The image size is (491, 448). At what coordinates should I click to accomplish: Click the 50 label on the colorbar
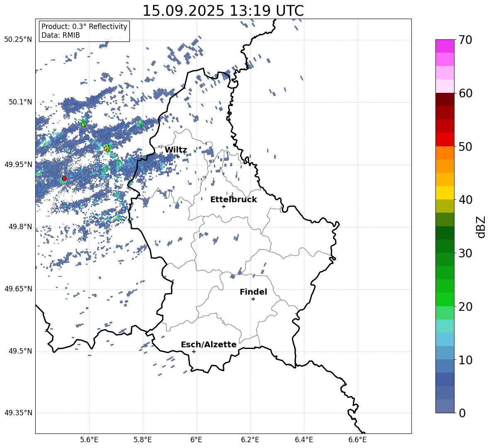[465, 146]
